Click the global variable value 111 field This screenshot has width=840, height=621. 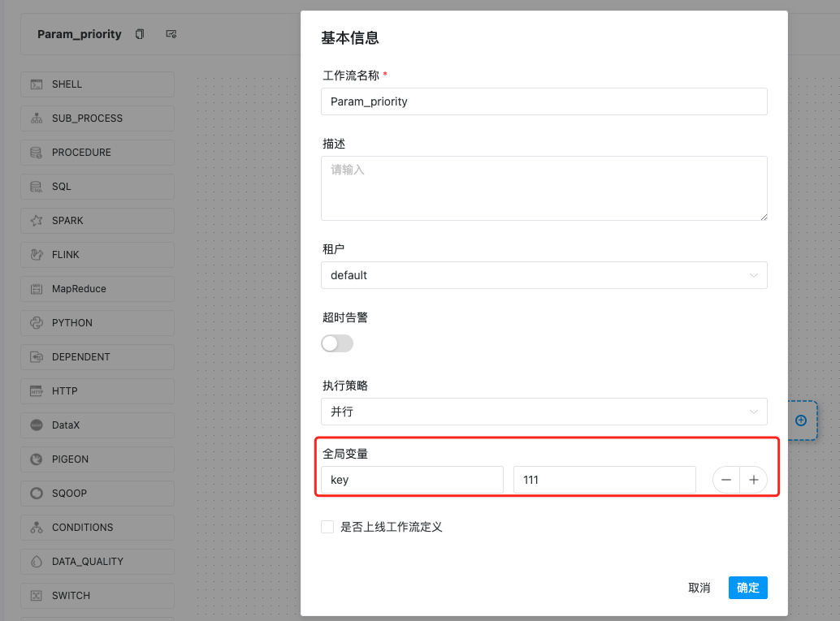[x=604, y=480]
